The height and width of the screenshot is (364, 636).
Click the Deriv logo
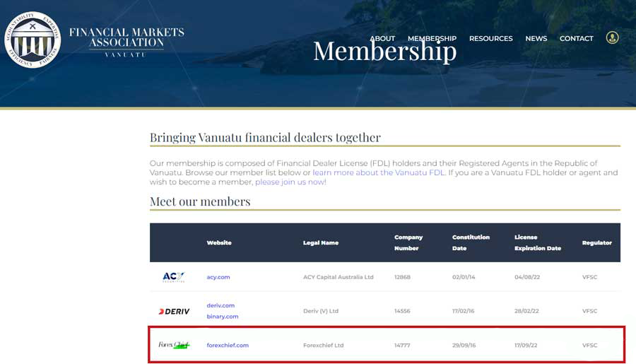tap(174, 311)
